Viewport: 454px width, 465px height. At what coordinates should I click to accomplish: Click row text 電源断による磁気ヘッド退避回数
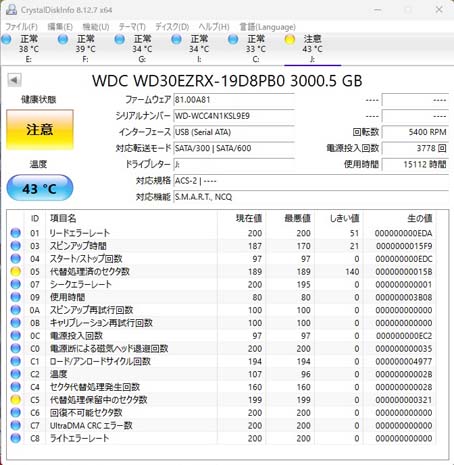[x=109, y=349]
